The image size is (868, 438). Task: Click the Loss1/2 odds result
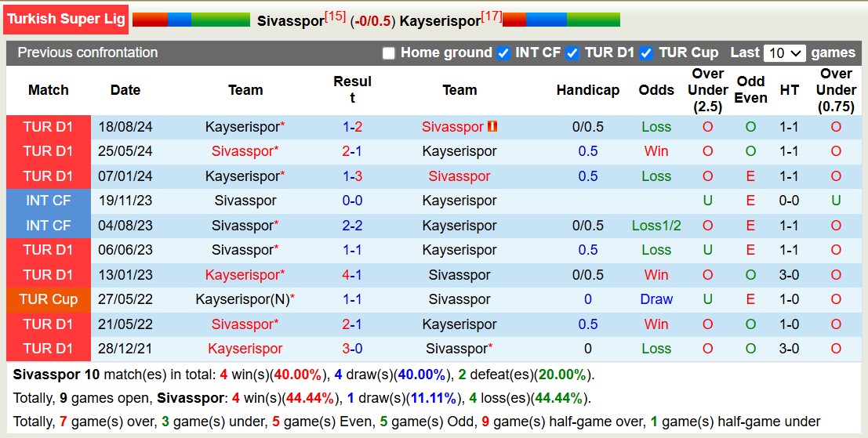click(656, 226)
